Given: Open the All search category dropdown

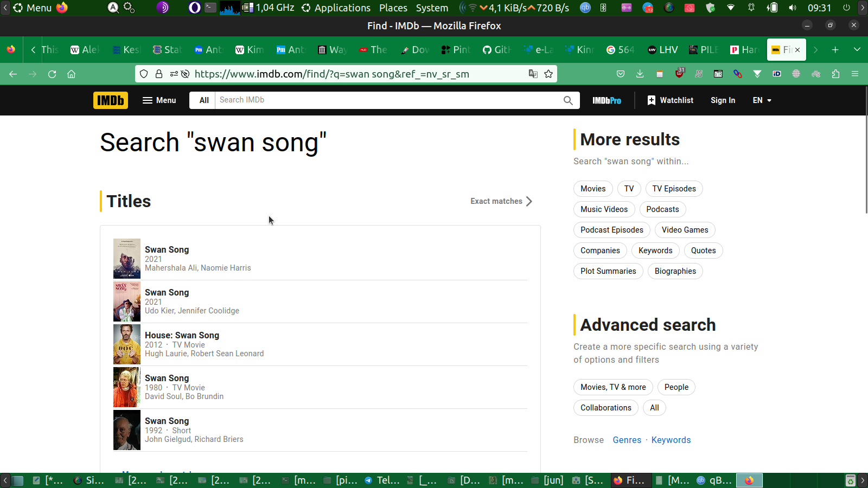Looking at the screenshot, I should 204,100.
